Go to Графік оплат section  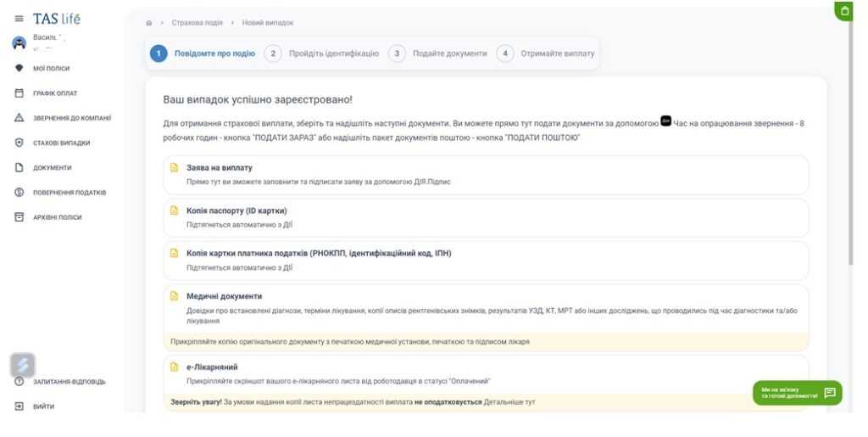point(55,93)
